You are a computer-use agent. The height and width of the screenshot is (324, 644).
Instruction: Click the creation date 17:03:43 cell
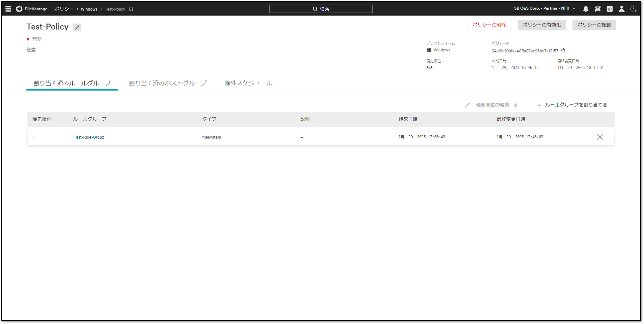(x=422, y=137)
